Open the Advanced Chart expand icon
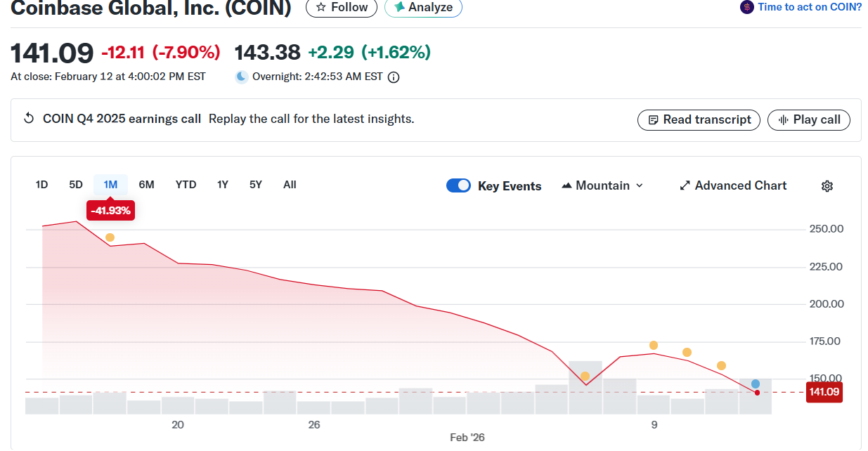The image size is (868, 451). 685,186
